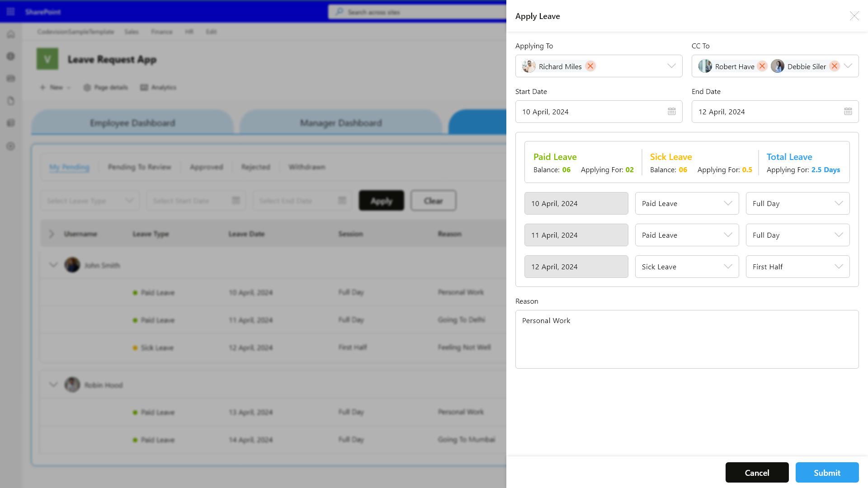
Task: Click inside the Reason text area
Action: (x=687, y=339)
